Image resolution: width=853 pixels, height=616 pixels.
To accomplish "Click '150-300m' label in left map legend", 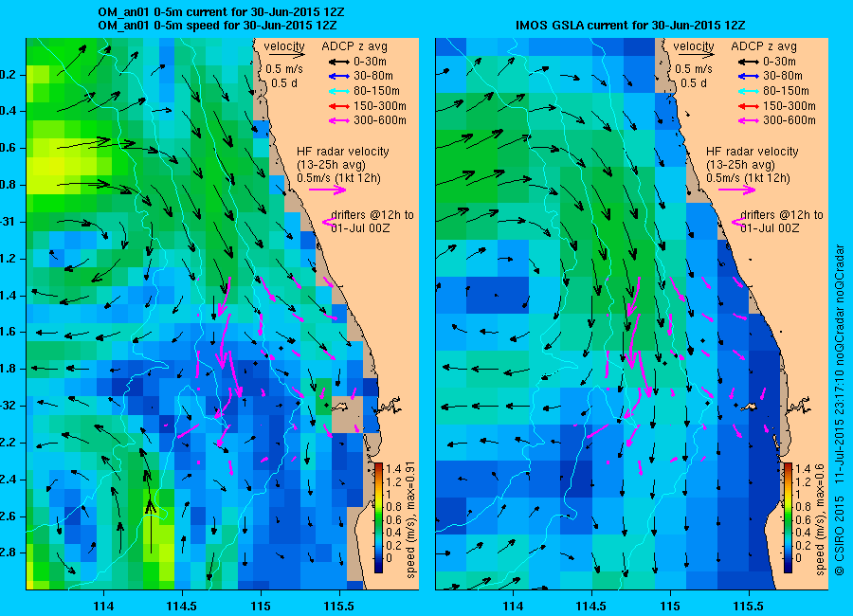I will pos(380,106).
